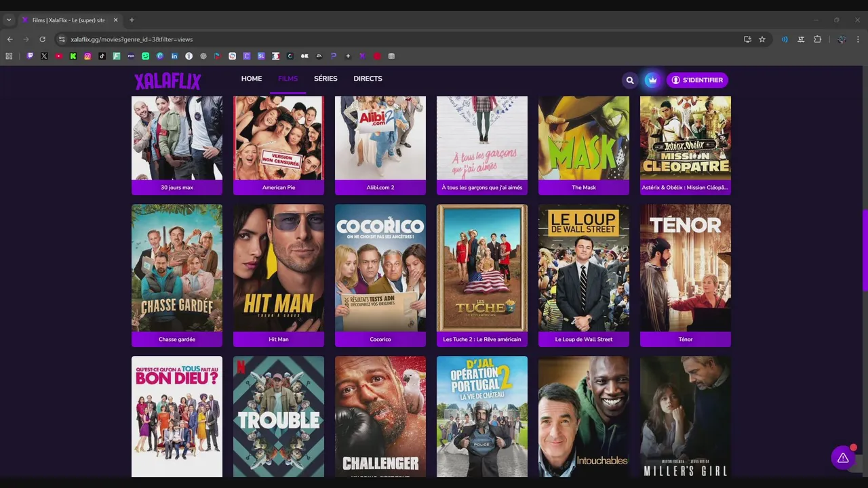Open the X (Twitter) bookmark
This screenshot has width=868, height=488.
(x=44, y=56)
